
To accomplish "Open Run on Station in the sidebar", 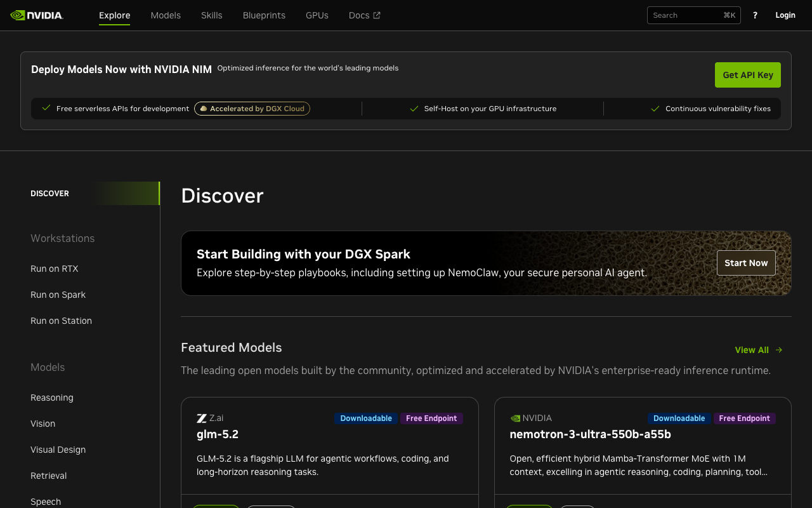I will (61, 321).
